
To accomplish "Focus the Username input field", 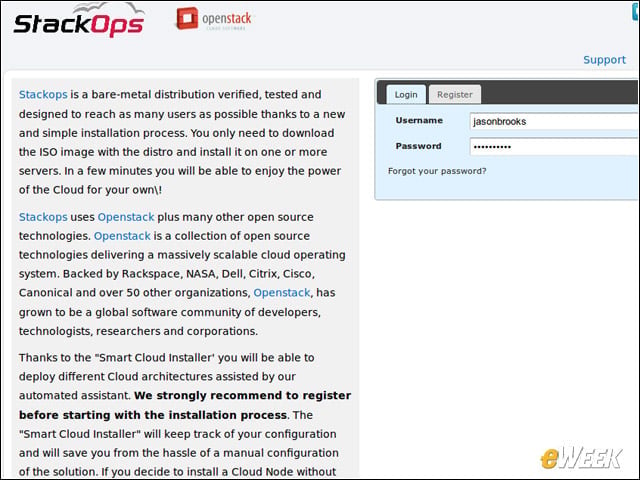I will pyautogui.click(x=554, y=121).
